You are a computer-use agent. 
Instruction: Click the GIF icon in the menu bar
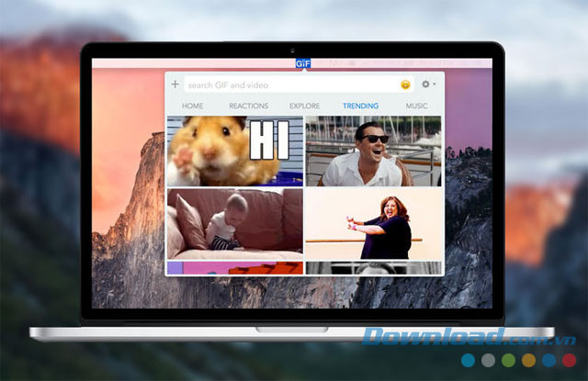302,63
